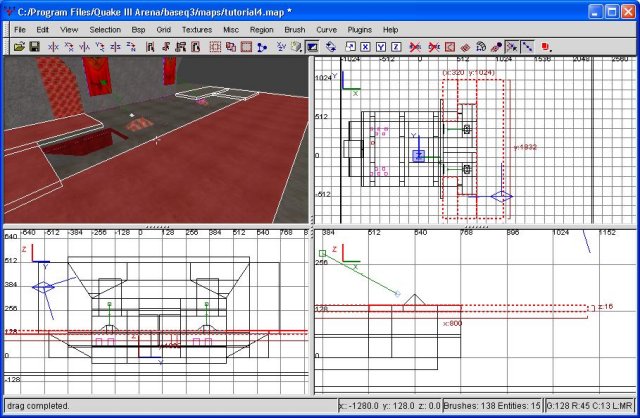Flip selection along the Z axis
640x418 pixels.
(x=115, y=47)
